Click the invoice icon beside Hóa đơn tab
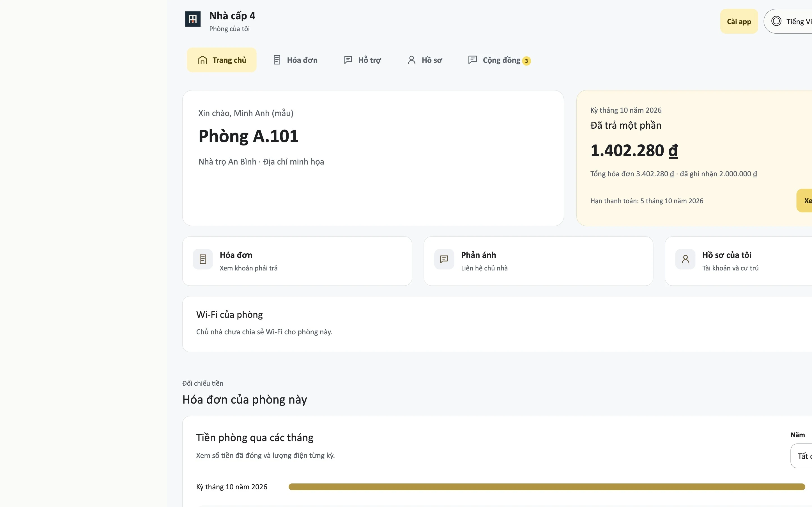 (277, 60)
